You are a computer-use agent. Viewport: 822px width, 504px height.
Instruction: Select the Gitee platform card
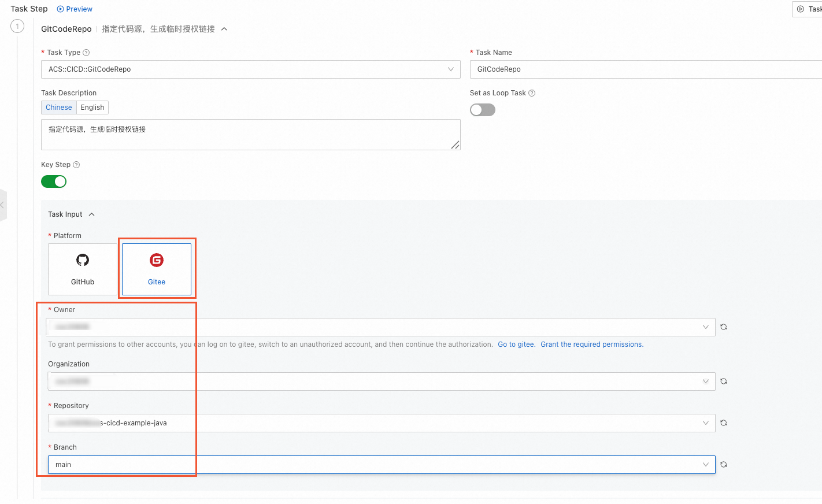[x=157, y=269]
